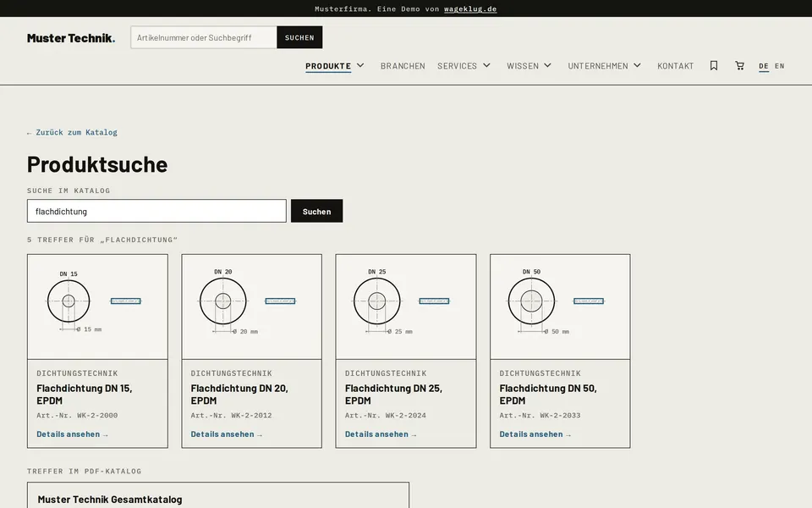Viewport: 812px width, 508px height.
Task: Follow the Zurück zum Katalog link
Action: pyautogui.click(x=72, y=132)
